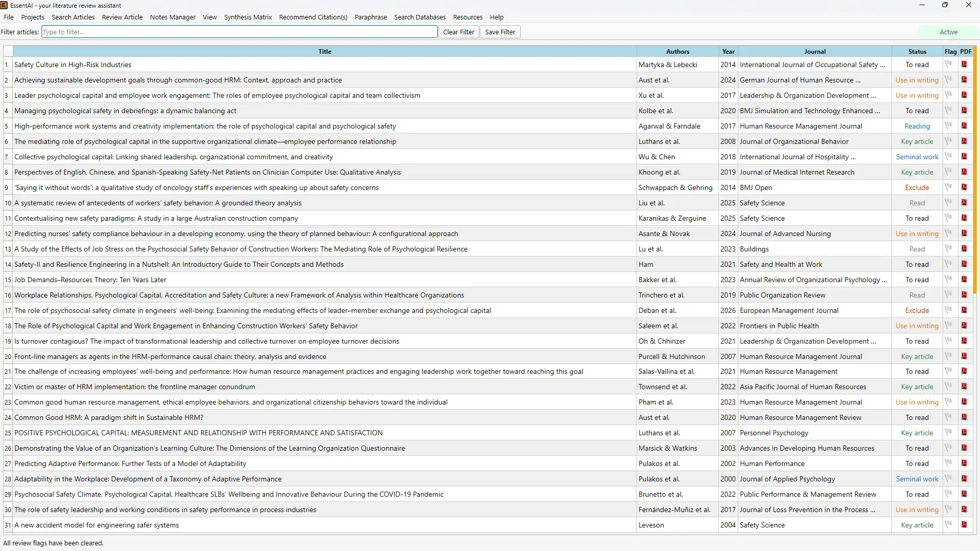Open the Search Articles menu
The height and width of the screenshot is (551, 980).
click(x=73, y=17)
